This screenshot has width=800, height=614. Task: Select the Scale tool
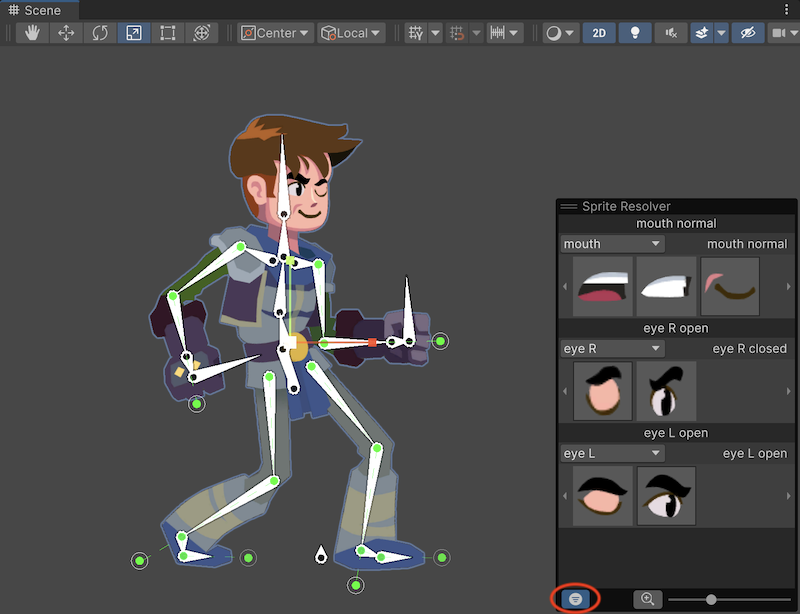point(134,33)
